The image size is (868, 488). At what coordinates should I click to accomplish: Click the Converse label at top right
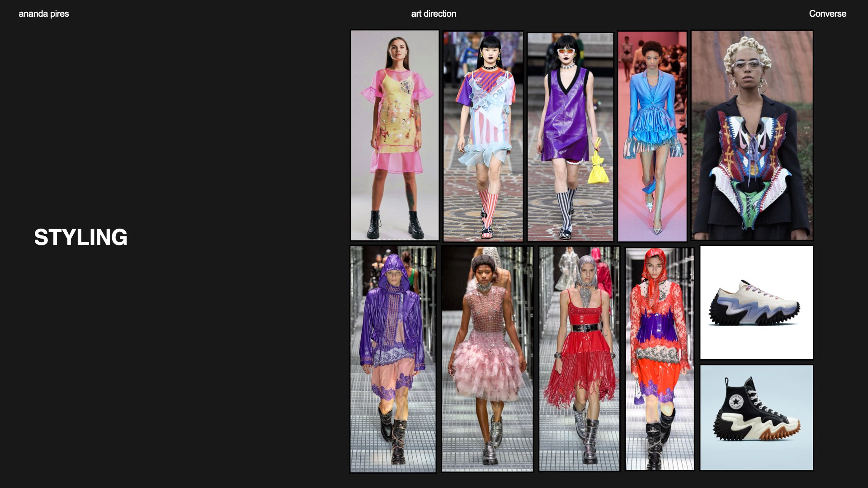pyautogui.click(x=827, y=14)
